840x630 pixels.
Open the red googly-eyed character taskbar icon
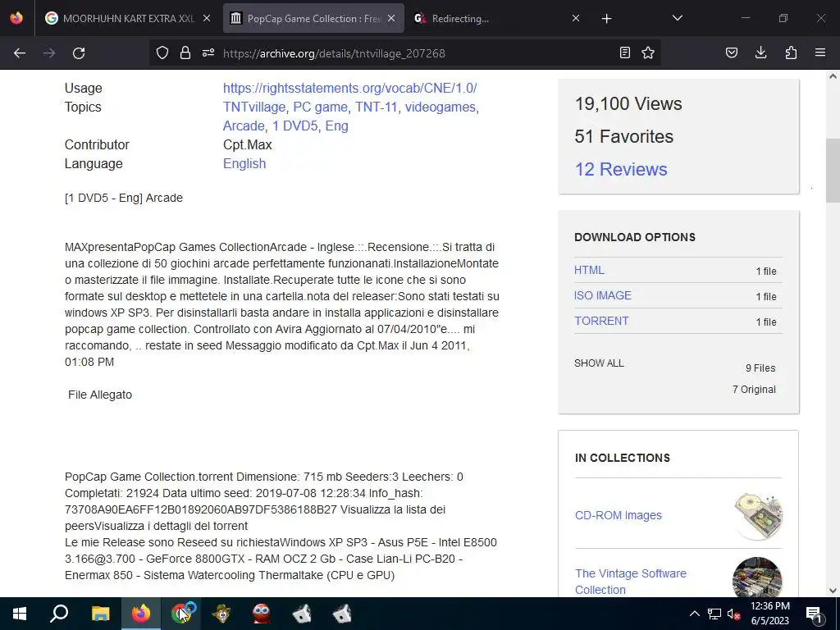[262, 614]
